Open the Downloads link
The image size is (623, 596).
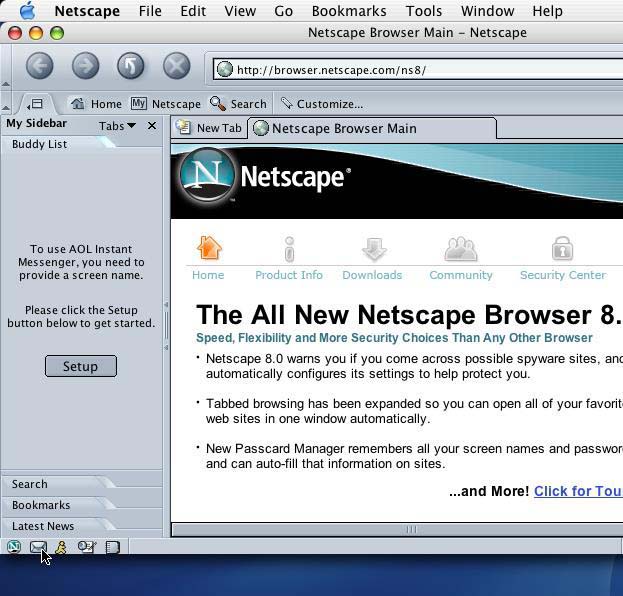372,275
